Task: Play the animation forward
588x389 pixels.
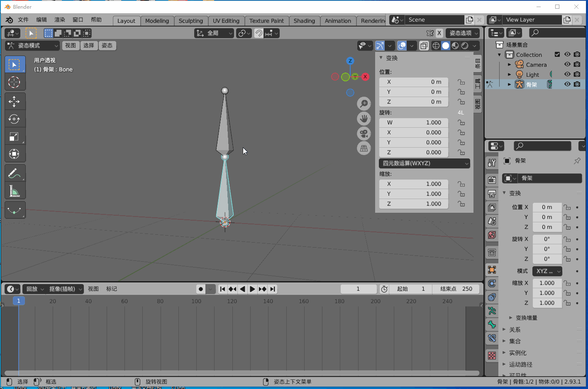Action: [252, 289]
